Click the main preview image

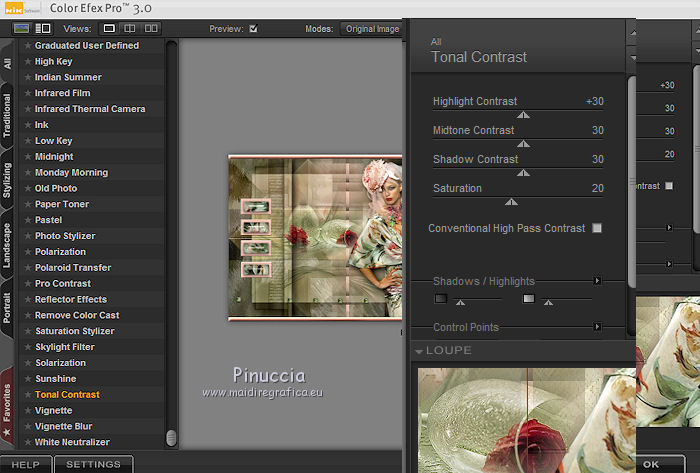point(315,237)
